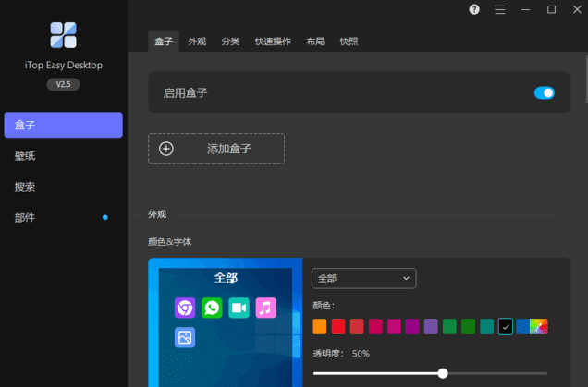The width and height of the screenshot is (588, 387).
Task: Click the box preview thumbnail title 全部
Action: click(226, 278)
